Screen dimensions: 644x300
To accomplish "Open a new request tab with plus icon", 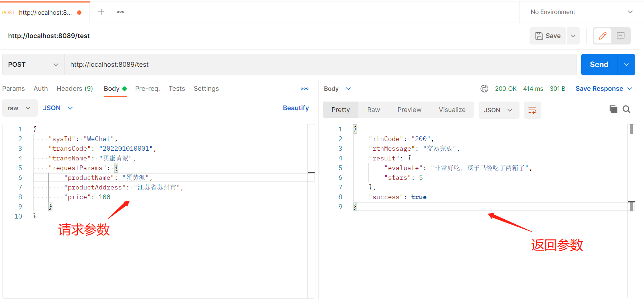I will pyautogui.click(x=101, y=12).
